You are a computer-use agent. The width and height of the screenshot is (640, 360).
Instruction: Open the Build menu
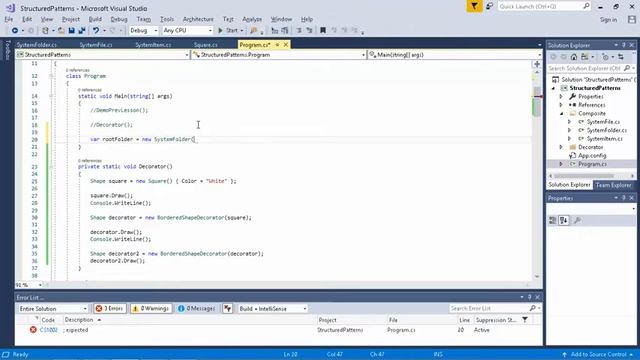tap(95, 19)
